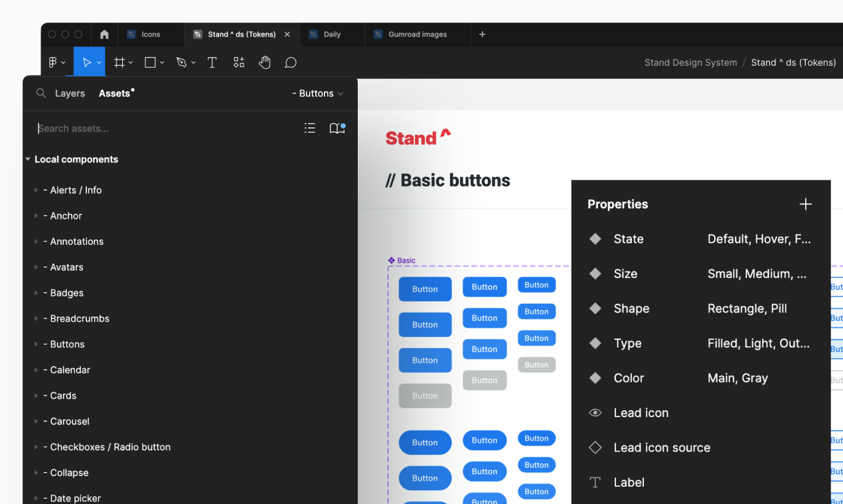Click the Search assets input field

[163, 129]
